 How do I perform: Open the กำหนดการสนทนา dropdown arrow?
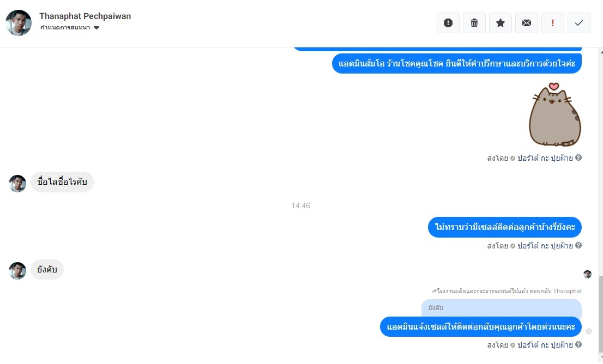tap(97, 28)
